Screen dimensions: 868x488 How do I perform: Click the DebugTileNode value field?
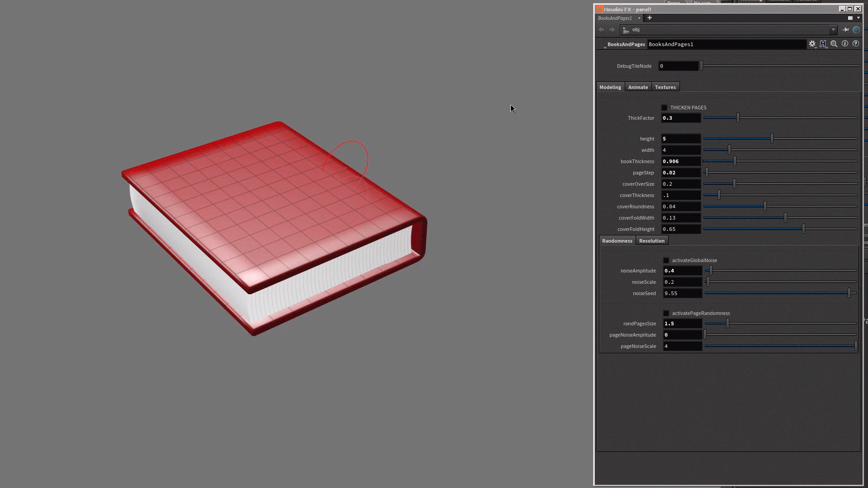[679, 66]
